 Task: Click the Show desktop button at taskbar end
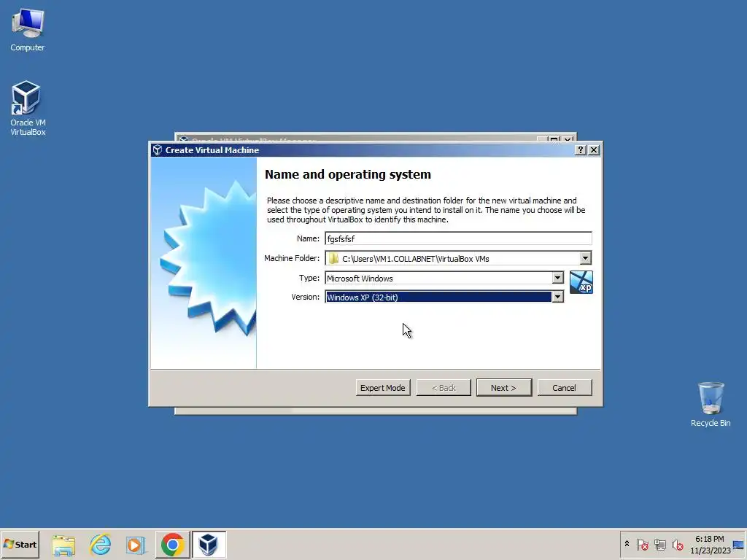pyautogui.click(x=739, y=544)
